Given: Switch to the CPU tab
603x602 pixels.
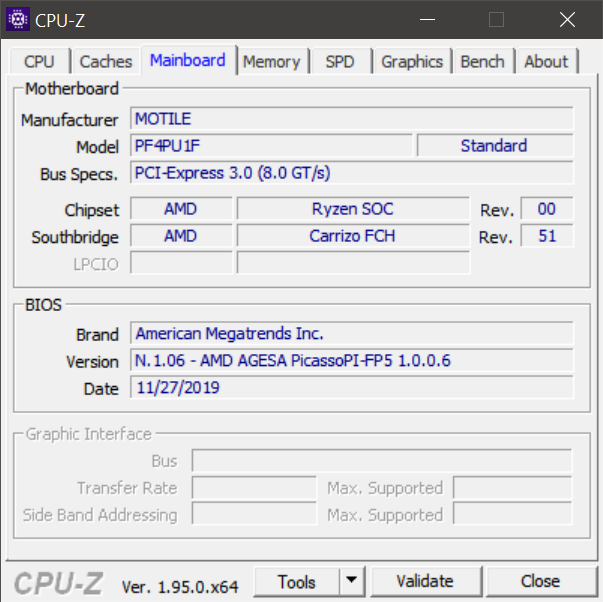Looking at the screenshot, I should (x=40, y=62).
